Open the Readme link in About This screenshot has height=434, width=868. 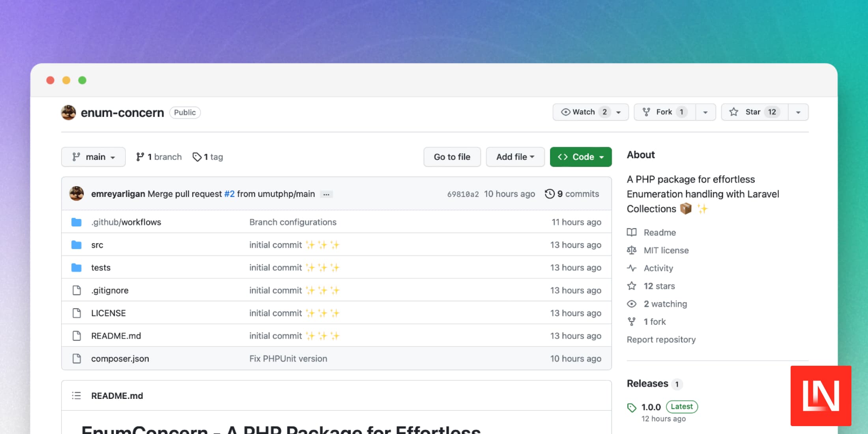tap(660, 232)
